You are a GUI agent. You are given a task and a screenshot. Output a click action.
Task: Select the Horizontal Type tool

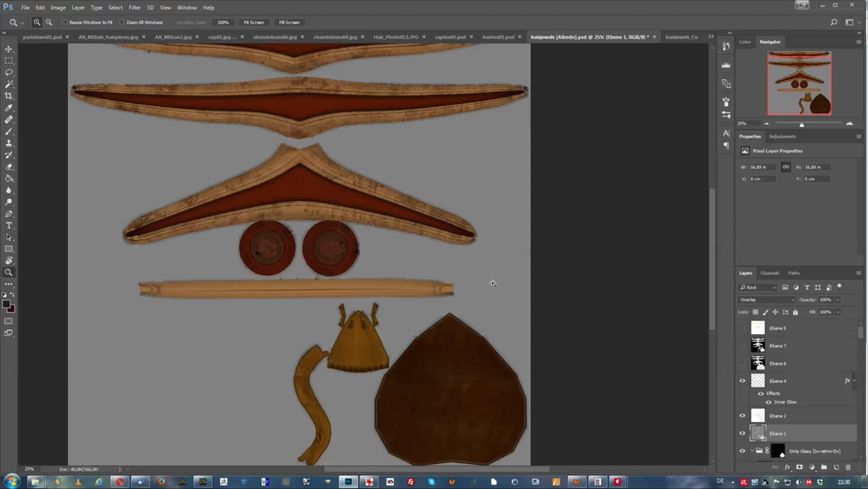tap(9, 226)
